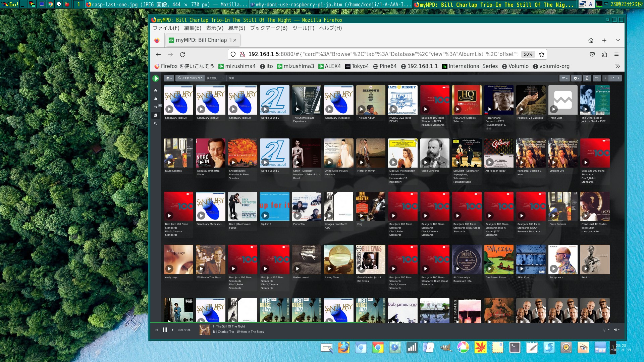Play the Nordic Sound 2 album thumbnail
Screen dimensions: 644x362
[265, 109]
